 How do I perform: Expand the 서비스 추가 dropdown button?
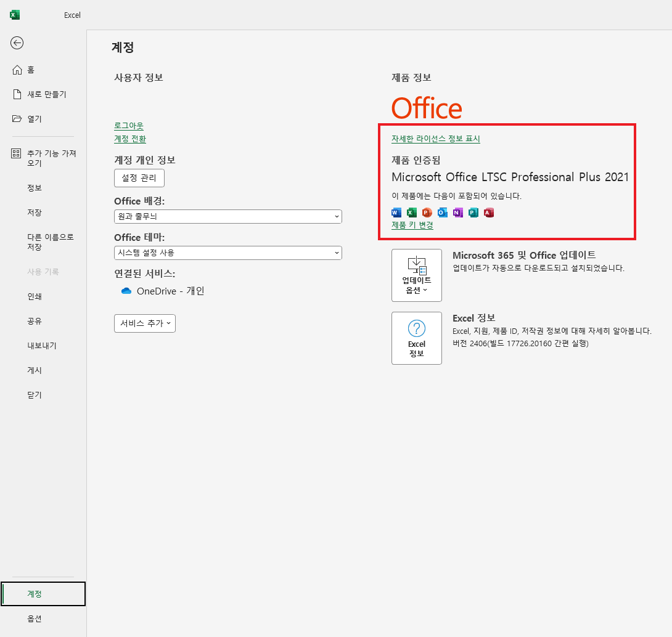pos(145,323)
